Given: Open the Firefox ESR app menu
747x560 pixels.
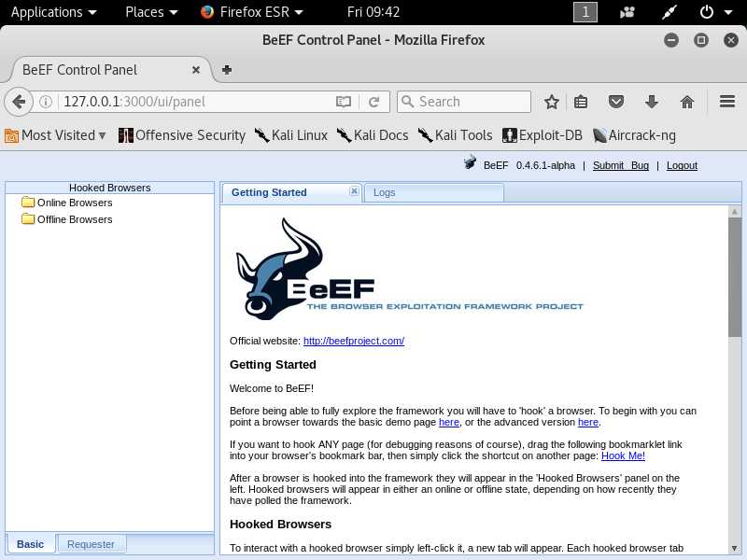Looking at the screenshot, I should (252, 12).
